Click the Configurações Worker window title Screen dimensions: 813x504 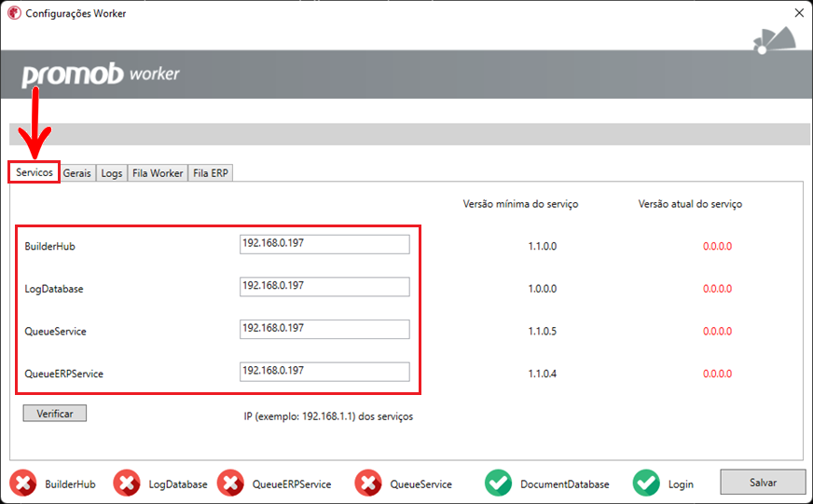(76, 13)
